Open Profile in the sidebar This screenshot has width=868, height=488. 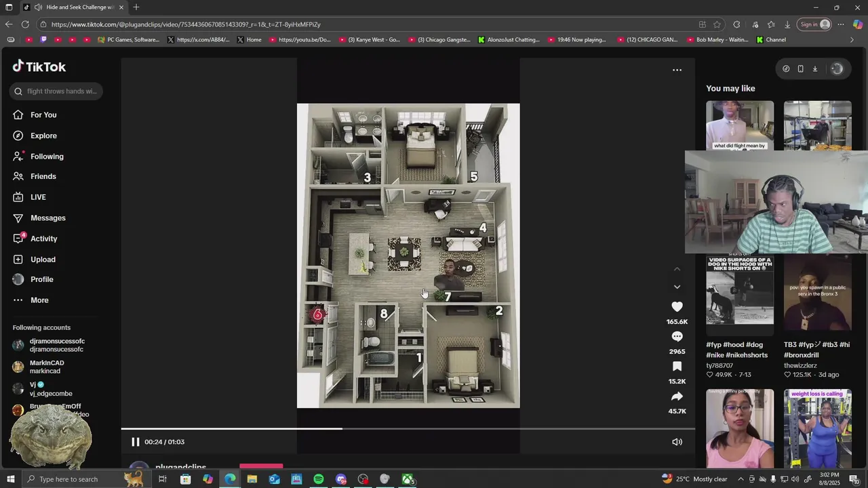coord(41,279)
